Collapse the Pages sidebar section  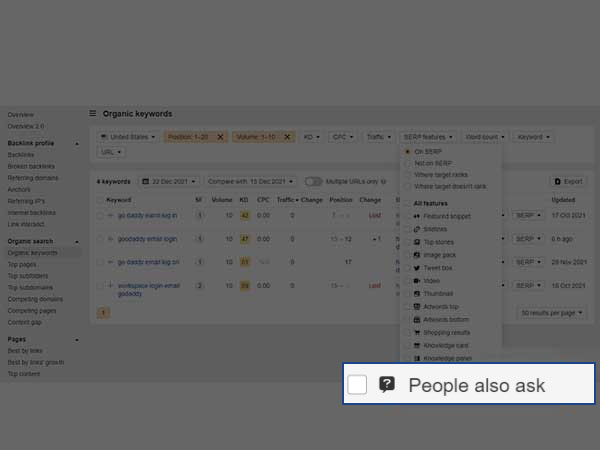click(x=77, y=340)
